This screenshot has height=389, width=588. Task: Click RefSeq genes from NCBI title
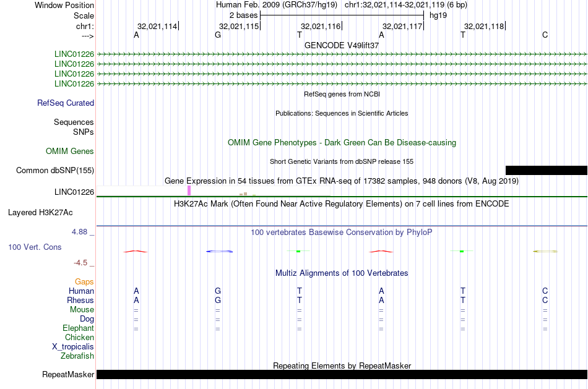tap(342, 94)
